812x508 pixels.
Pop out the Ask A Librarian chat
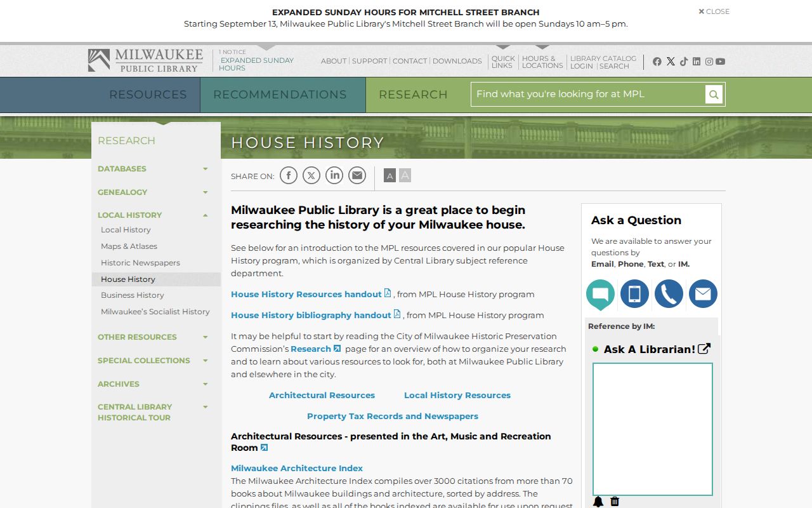coord(704,349)
